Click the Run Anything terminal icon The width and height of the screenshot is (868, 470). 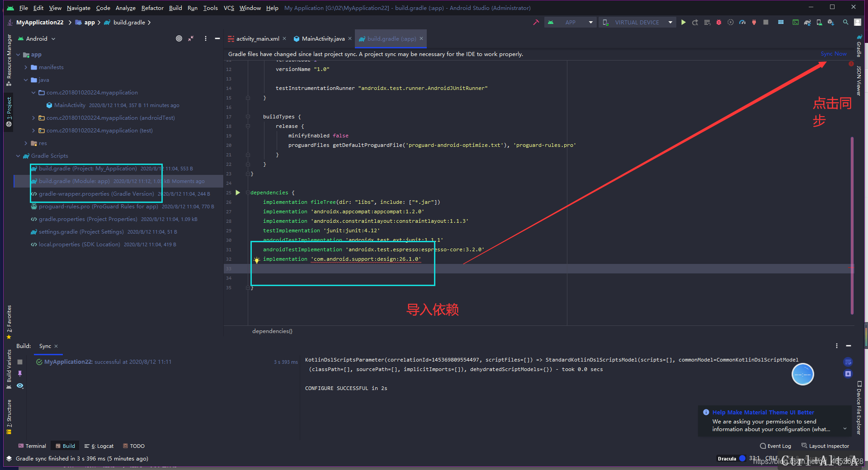[x=796, y=22]
